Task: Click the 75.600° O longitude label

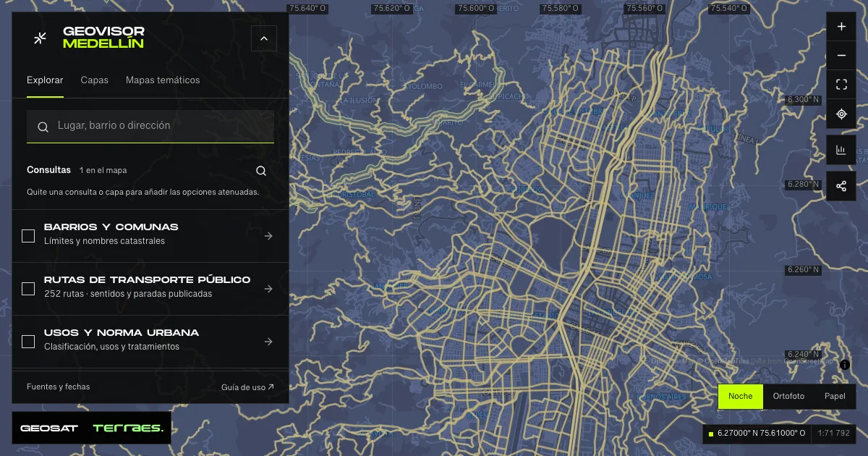Action: point(475,9)
